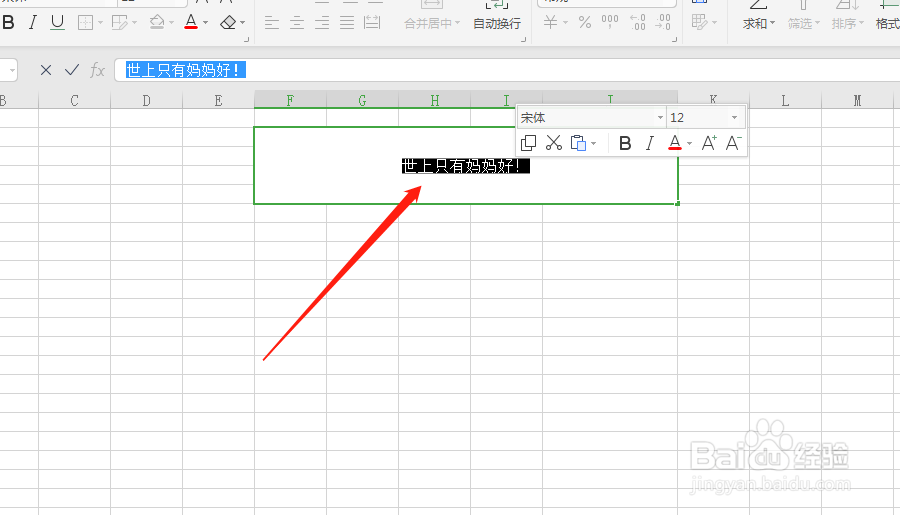Toggle Italic in mini toolbar
Screen dimensions: 900x515
(650, 143)
